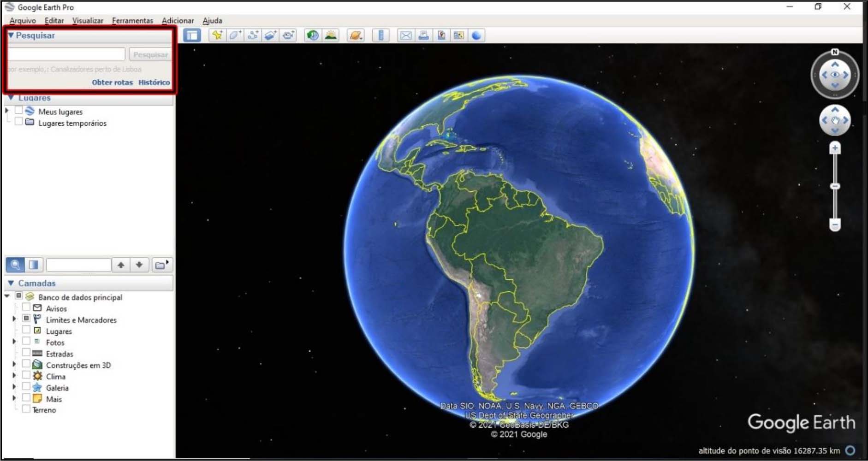This screenshot has width=868, height=461.
Task: Select the Mais layer item
Action: click(x=54, y=399)
